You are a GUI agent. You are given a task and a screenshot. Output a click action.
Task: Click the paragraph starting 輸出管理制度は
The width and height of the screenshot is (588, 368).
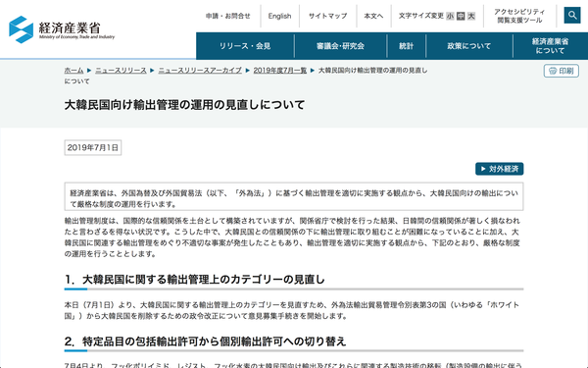(292, 237)
